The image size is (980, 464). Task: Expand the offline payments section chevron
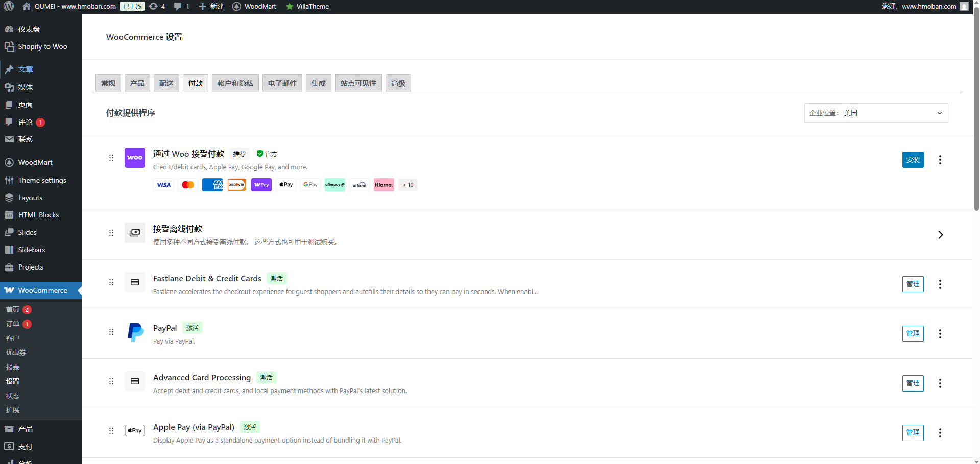pyautogui.click(x=940, y=235)
